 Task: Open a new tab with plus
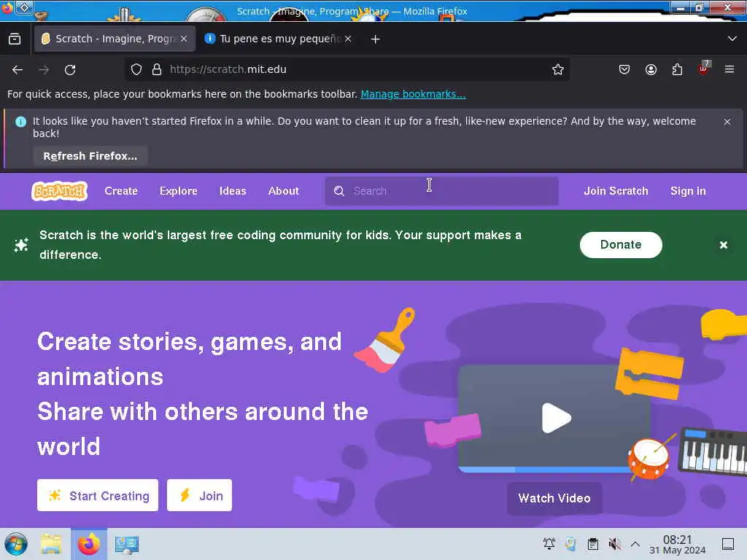tap(376, 39)
